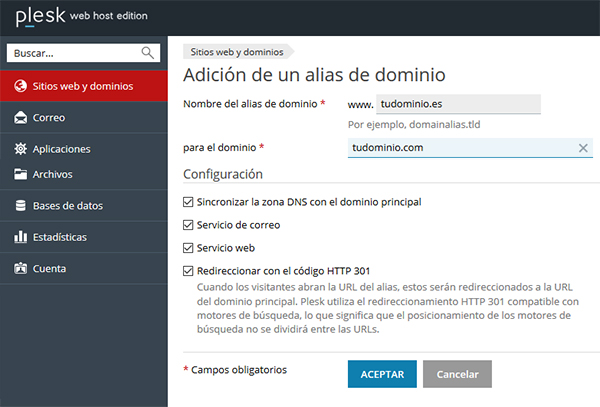Open Sitios web y dominios menu item
The image size is (600, 407).
(x=84, y=86)
